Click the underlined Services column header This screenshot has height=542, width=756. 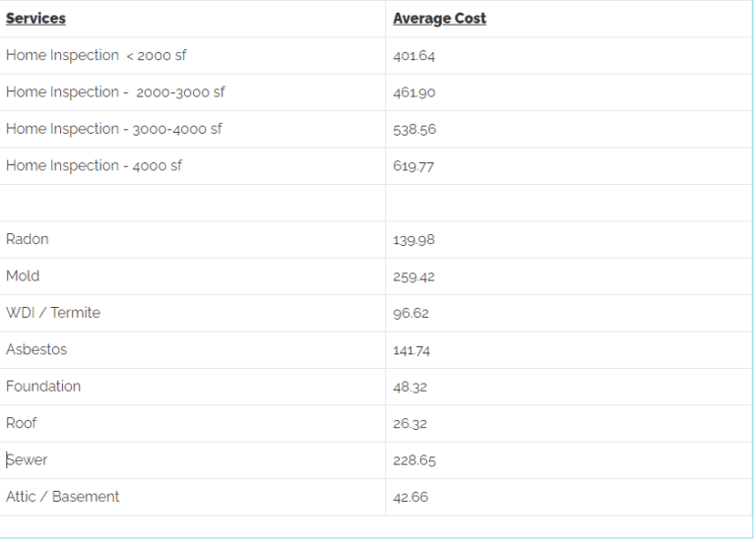pos(35,19)
